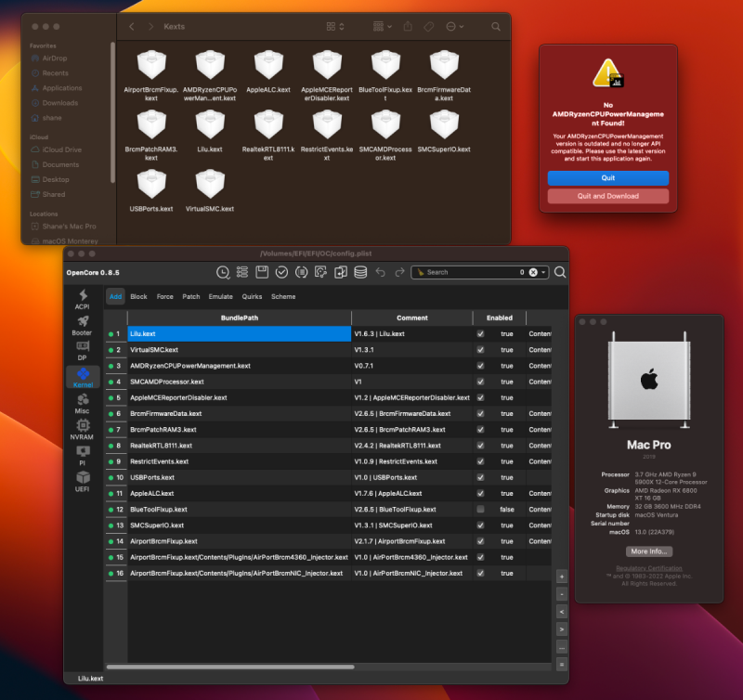Viewport: 743px width, 700px height.
Task: Switch to the Quirks tab
Action: (x=250, y=297)
